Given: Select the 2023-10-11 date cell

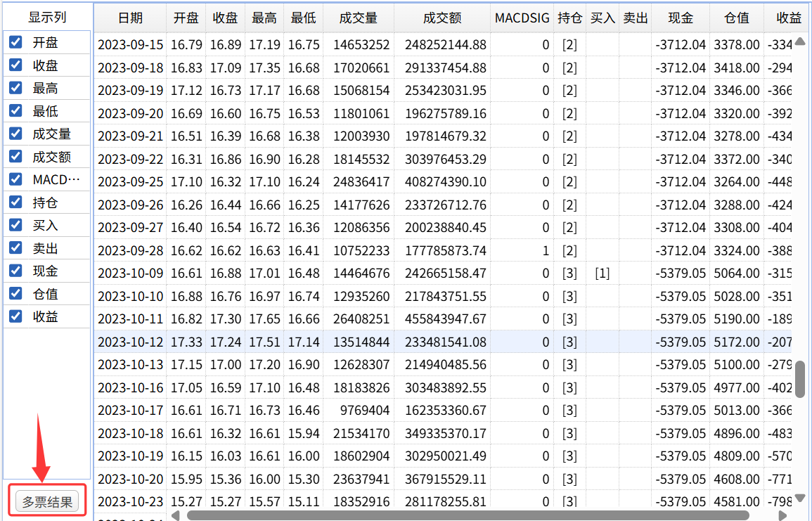Looking at the screenshot, I should (130, 319).
